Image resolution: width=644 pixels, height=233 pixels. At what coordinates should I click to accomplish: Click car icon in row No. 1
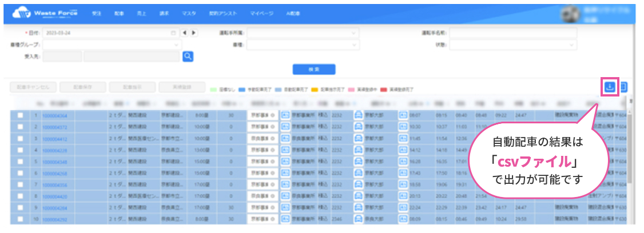358,116
